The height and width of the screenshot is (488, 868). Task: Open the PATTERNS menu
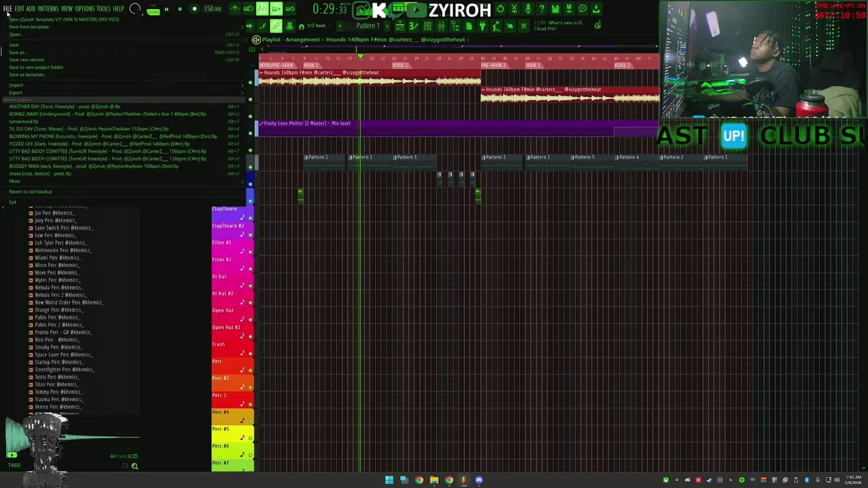coord(48,9)
